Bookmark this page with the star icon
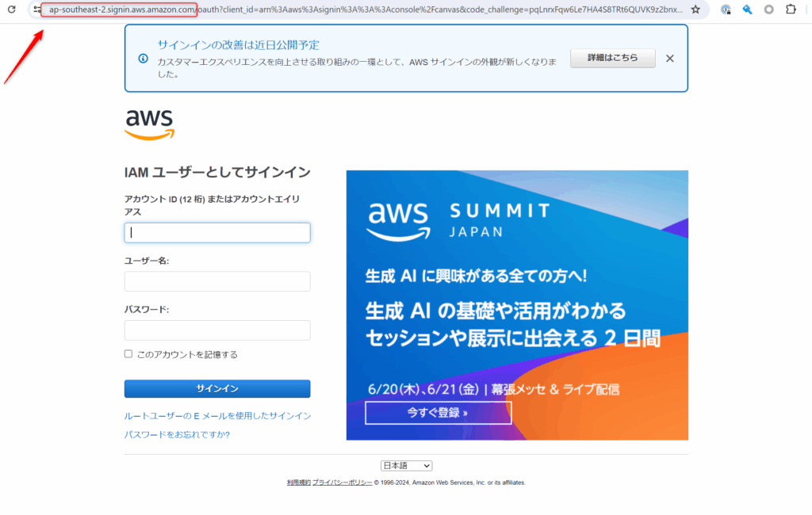Viewport: 812px width, 515px height. point(695,10)
